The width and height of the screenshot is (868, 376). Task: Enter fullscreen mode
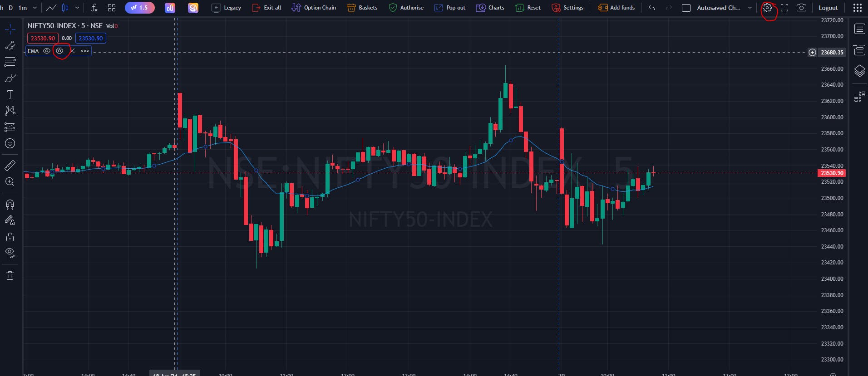[x=784, y=8]
